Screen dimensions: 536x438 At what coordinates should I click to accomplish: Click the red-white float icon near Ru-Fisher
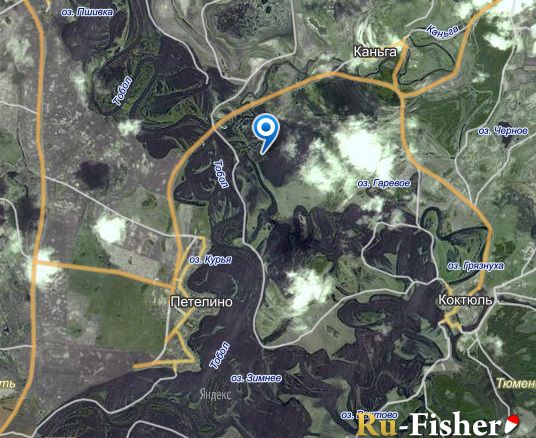click(512, 423)
